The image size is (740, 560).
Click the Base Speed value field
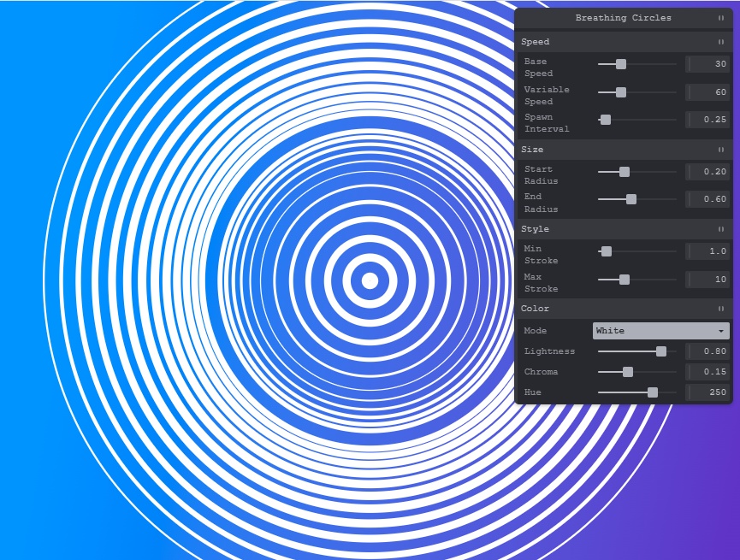click(x=707, y=64)
